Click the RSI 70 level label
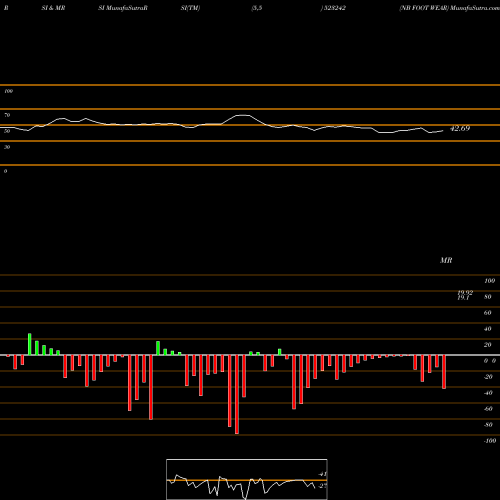The height and width of the screenshot is (500, 500). 7,115
